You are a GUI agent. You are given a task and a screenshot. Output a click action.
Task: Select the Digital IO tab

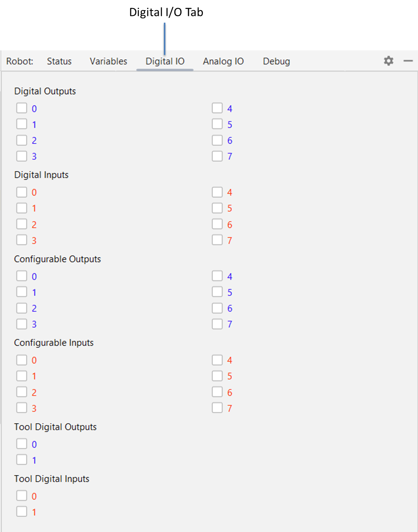click(165, 61)
